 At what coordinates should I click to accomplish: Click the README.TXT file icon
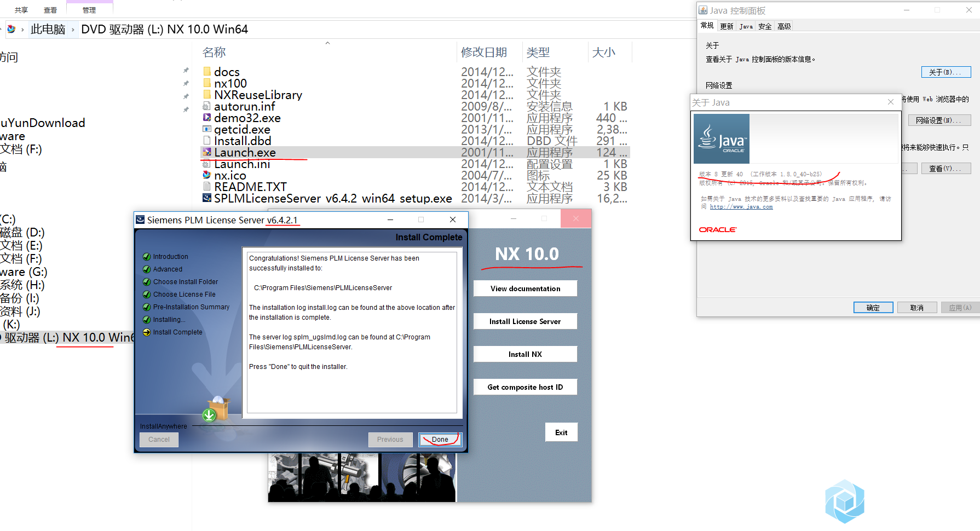pos(207,186)
